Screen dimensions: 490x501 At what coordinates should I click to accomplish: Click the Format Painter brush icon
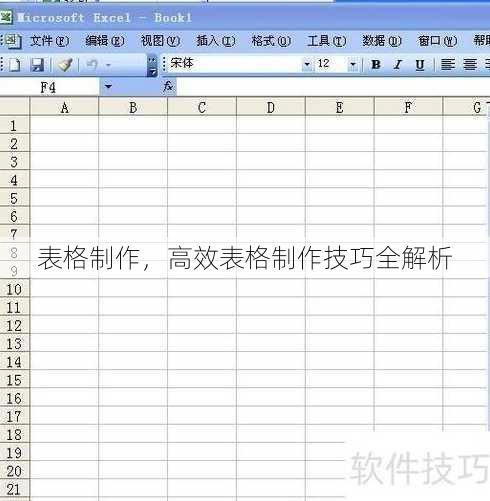coord(65,65)
